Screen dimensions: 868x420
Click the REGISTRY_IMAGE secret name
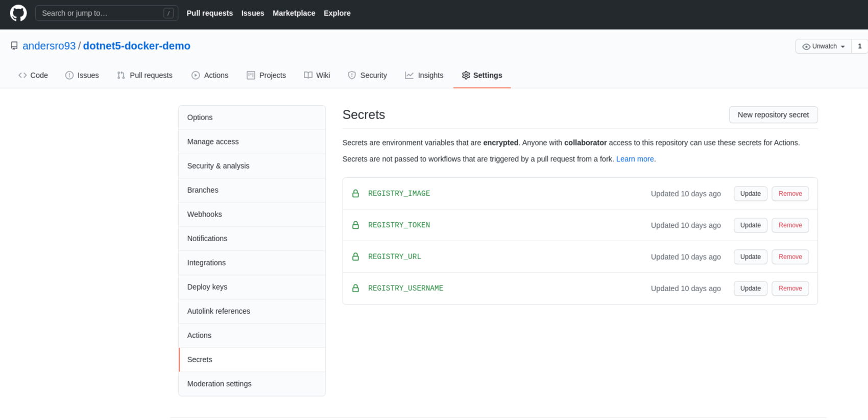click(x=399, y=194)
